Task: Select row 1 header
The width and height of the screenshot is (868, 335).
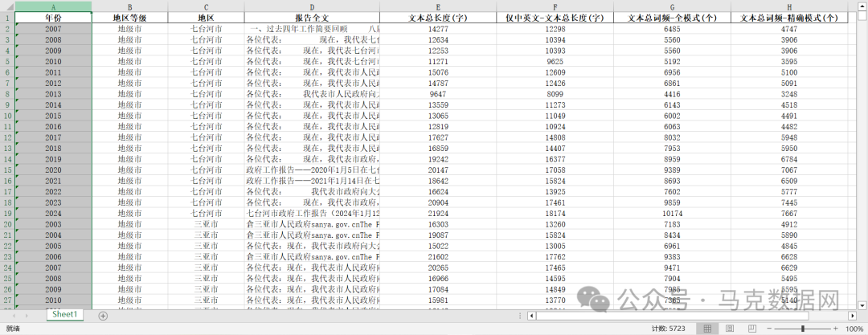Action: click(x=7, y=17)
